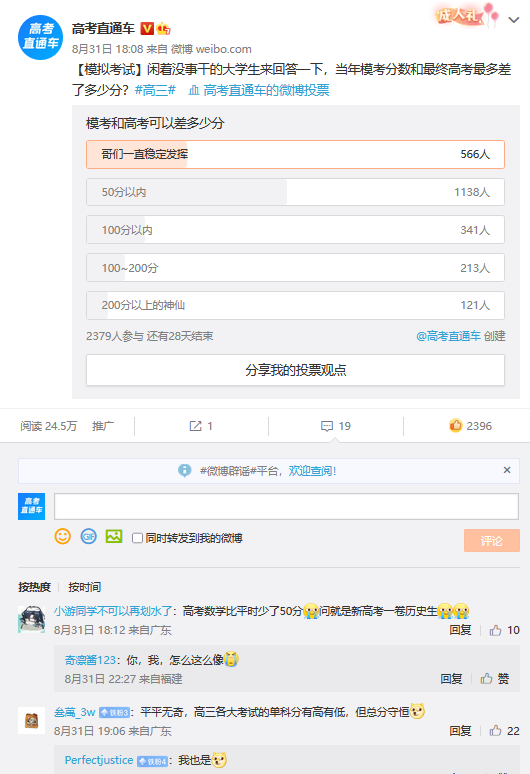Sort comments 按热度
This screenshot has height=774, width=530.
pos(35,587)
